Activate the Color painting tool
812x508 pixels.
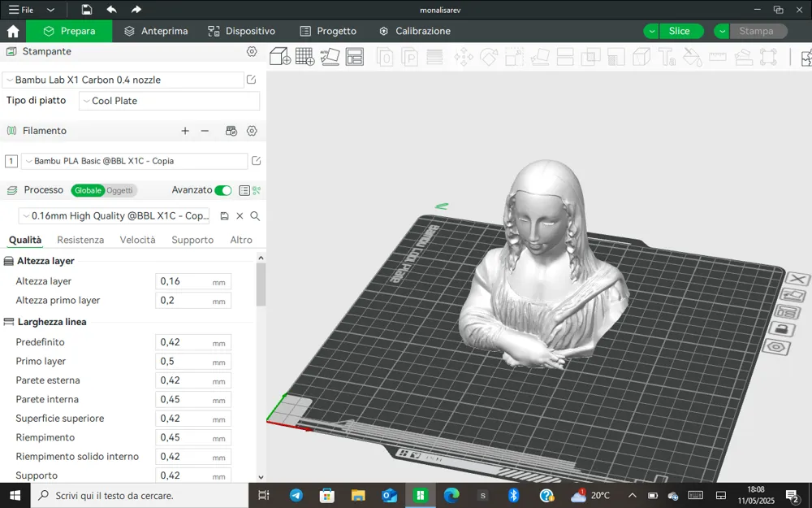pos(692,57)
